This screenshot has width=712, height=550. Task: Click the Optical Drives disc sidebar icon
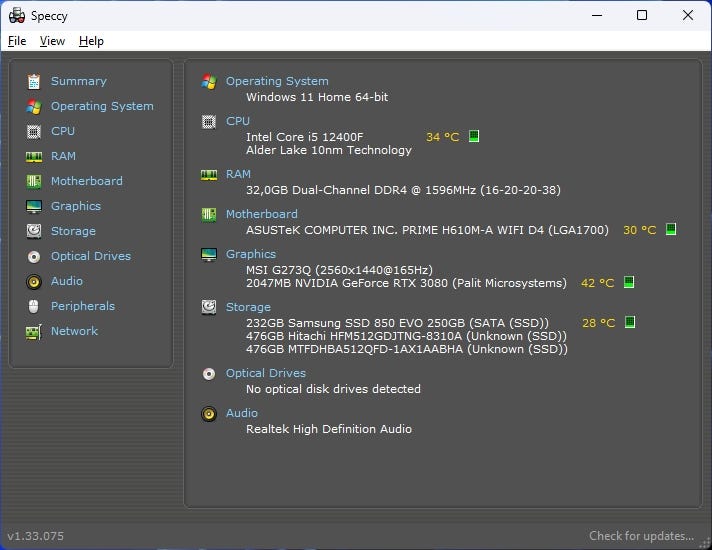click(34, 257)
